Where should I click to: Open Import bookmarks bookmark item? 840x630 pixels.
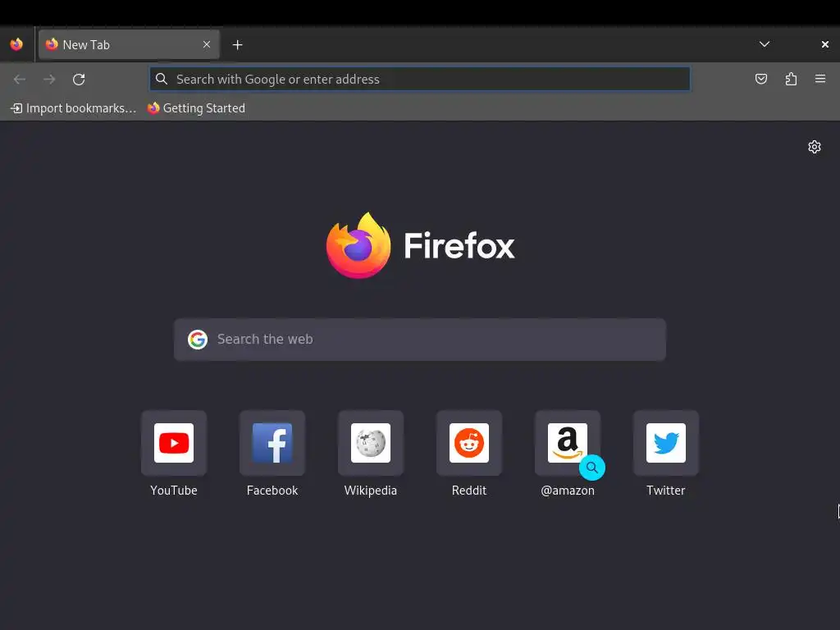(73, 108)
